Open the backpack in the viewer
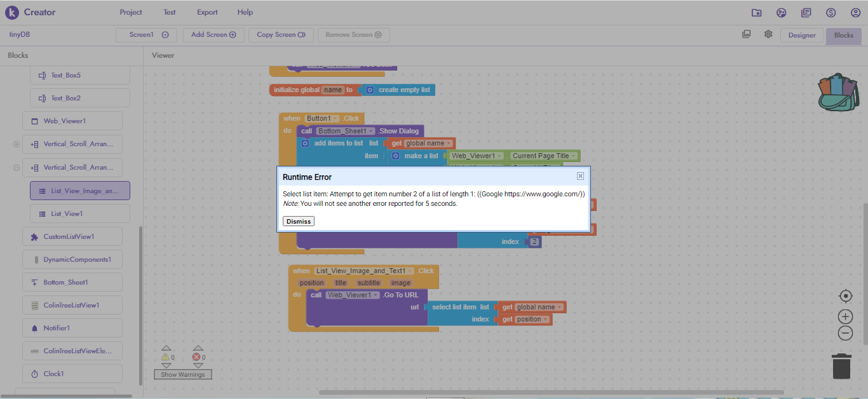Image resolution: width=868 pixels, height=399 pixels. point(838,92)
